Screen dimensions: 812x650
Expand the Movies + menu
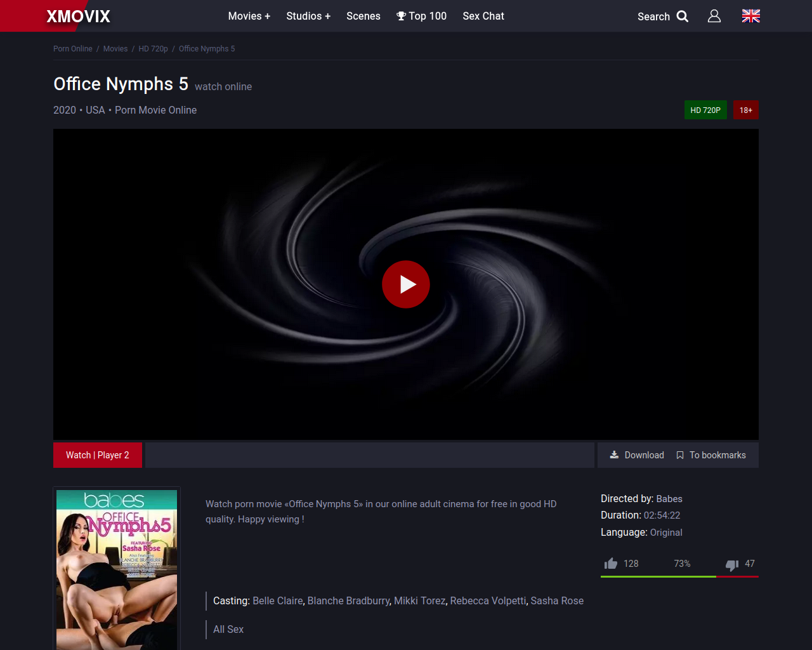click(249, 16)
